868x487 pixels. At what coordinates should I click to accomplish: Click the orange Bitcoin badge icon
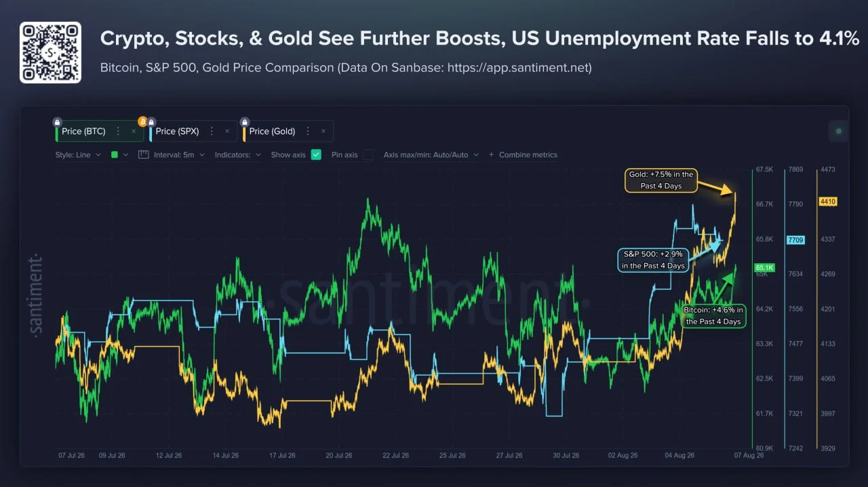coord(142,121)
